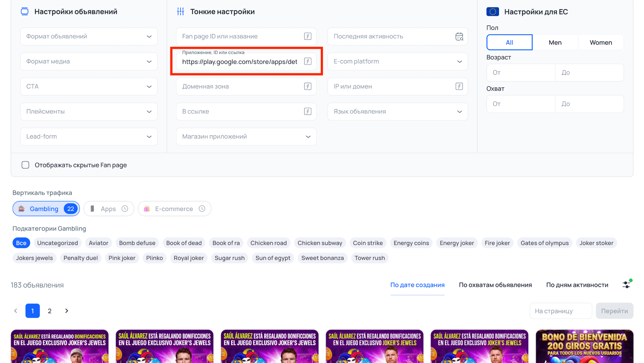Click the function icon in Fan page ID field
644x363 pixels.
pos(308,36)
